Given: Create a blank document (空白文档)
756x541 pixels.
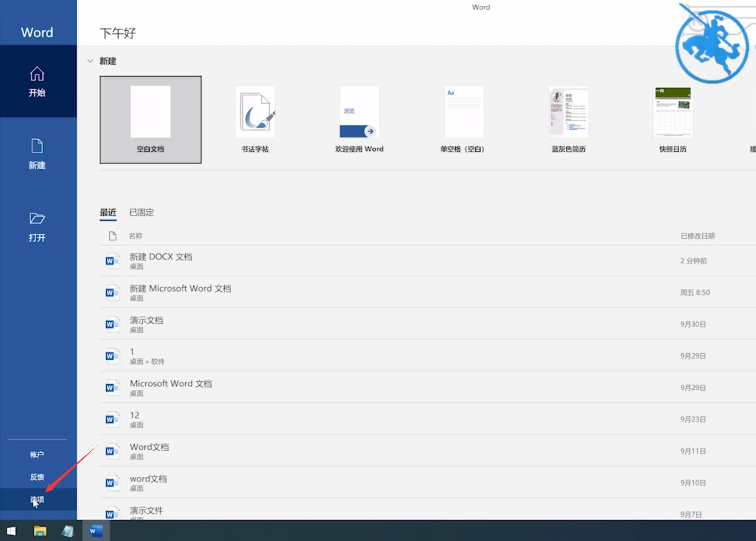Looking at the screenshot, I should pyautogui.click(x=150, y=120).
